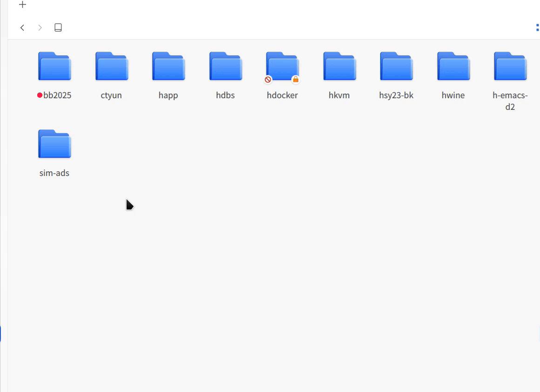Image resolution: width=540 pixels, height=392 pixels.
Task: Select the sim-ads folder icon
Action: [x=54, y=144]
